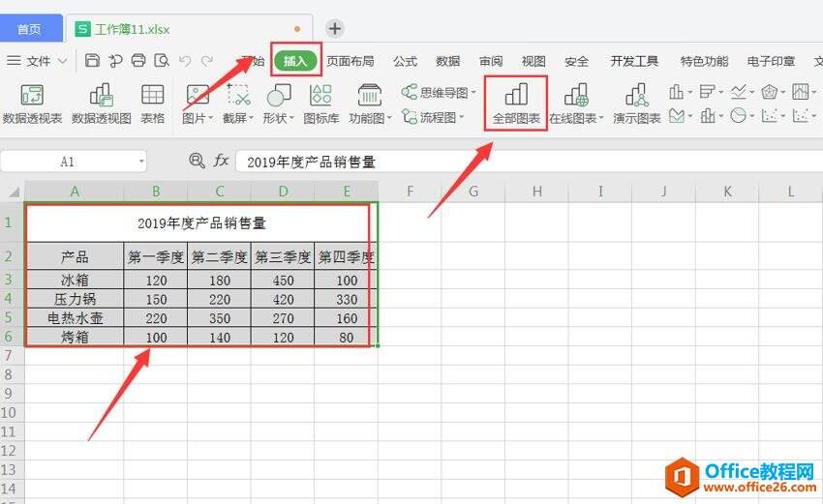The height and width of the screenshot is (504, 823).
Task: Click the function chart (功能图) icon
Action: pyautogui.click(x=370, y=96)
